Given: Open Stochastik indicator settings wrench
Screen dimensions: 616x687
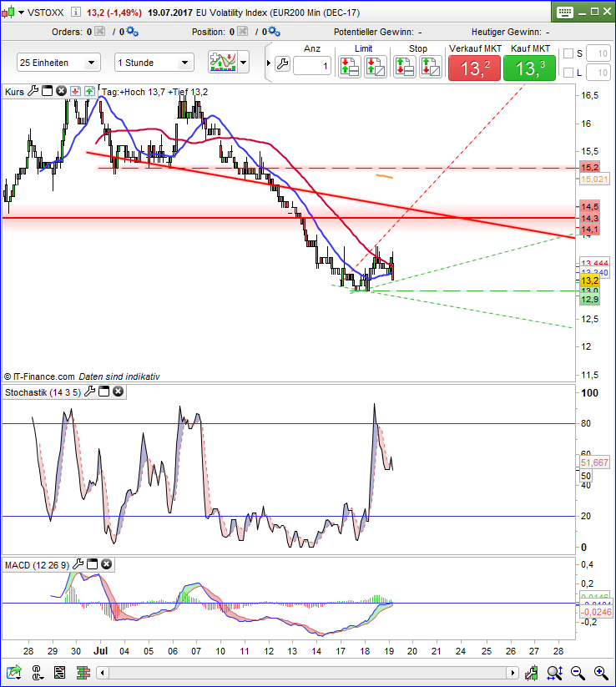Looking at the screenshot, I should 89,391.
